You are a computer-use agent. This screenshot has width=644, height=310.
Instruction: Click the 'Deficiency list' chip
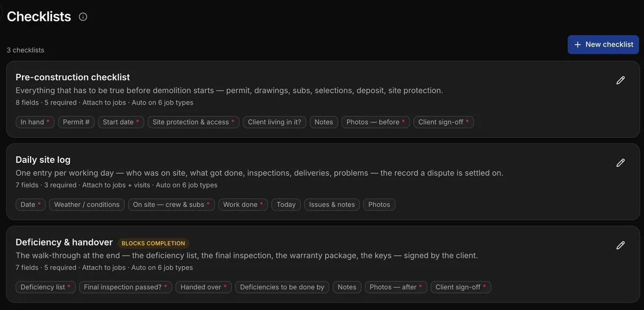tap(46, 287)
